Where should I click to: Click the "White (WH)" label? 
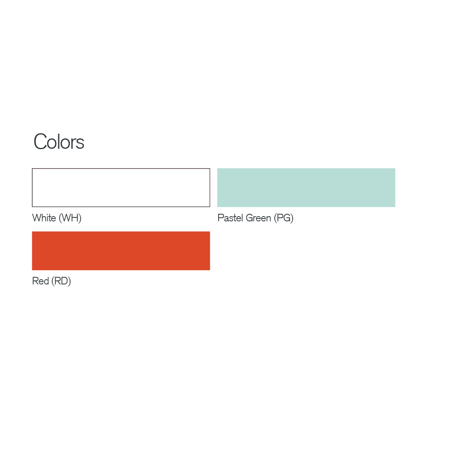(x=57, y=218)
